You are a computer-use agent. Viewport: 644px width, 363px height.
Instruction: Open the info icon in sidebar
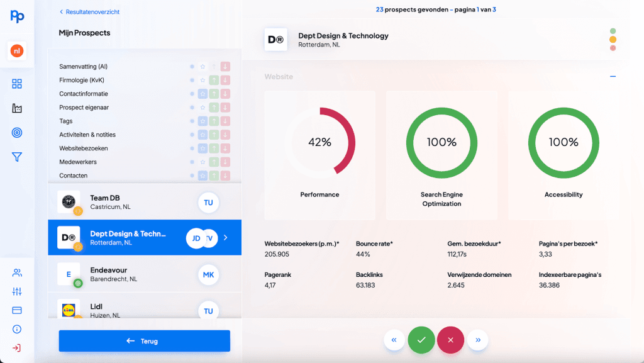(x=17, y=329)
